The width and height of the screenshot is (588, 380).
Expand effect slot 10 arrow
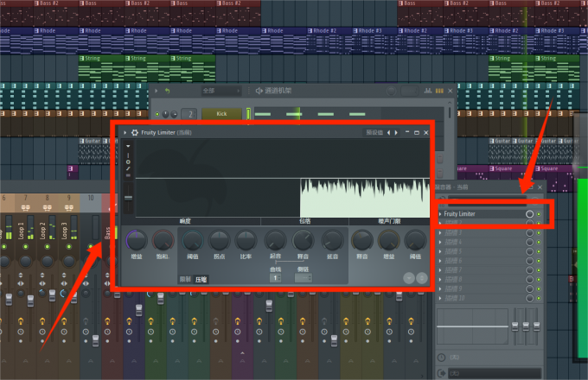coord(440,298)
